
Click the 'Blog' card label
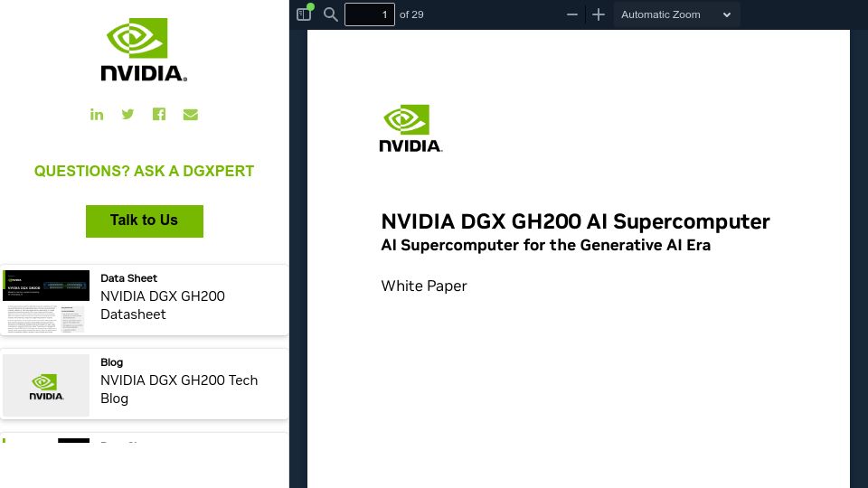(111, 361)
